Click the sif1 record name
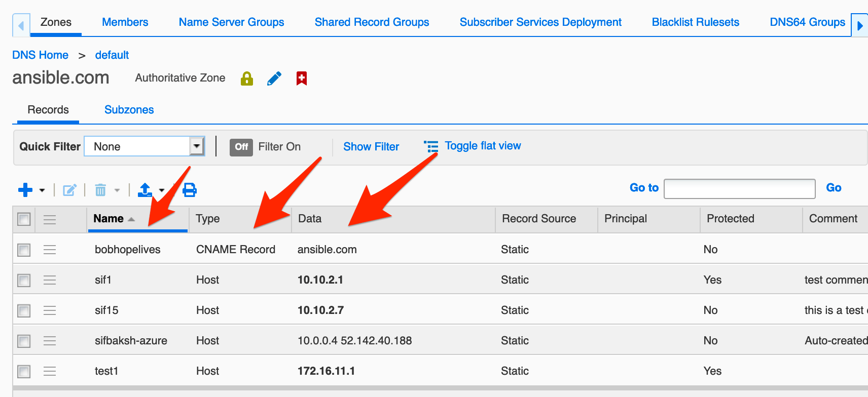 [103, 280]
